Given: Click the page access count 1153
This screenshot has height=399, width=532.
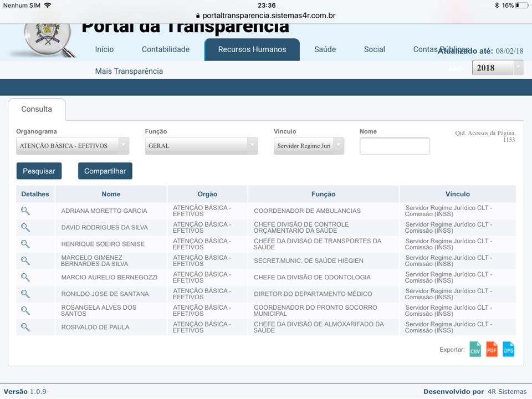Looking at the screenshot, I should pyautogui.click(x=509, y=140).
